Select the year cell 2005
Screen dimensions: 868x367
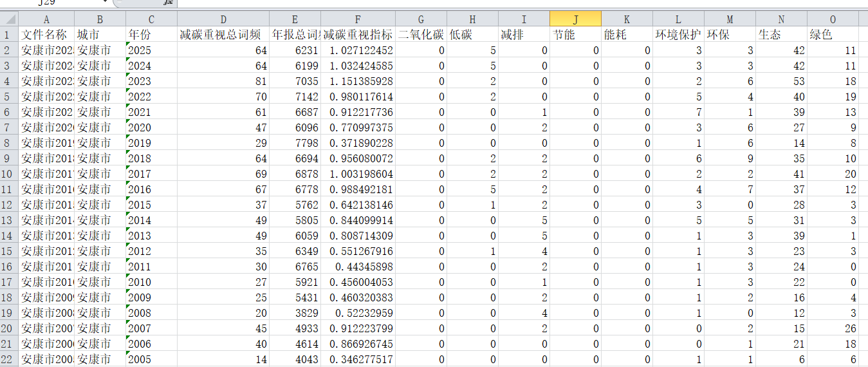[x=151, y=359]
